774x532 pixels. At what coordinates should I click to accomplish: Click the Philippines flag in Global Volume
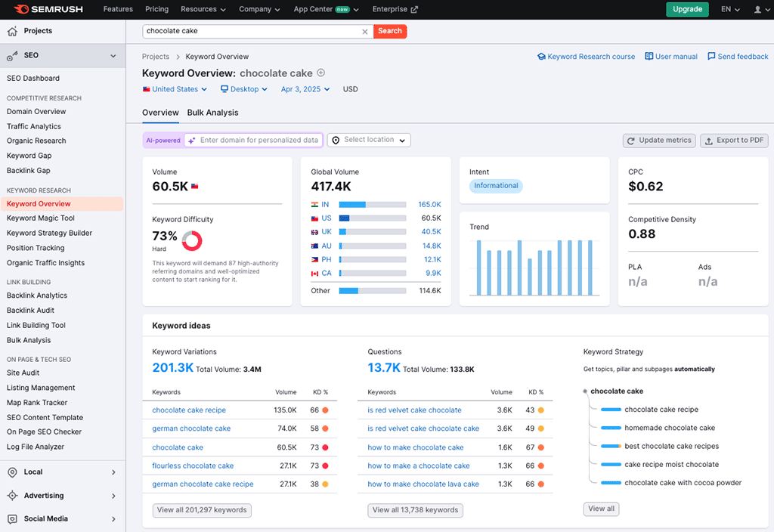[314, 260]
